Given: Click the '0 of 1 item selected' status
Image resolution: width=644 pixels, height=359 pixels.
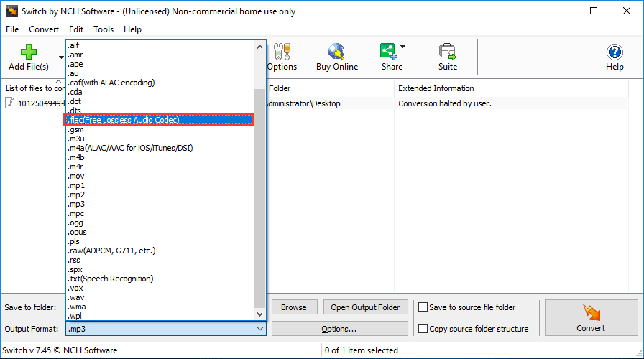Looking at the screenshot, I should point(361,350).
